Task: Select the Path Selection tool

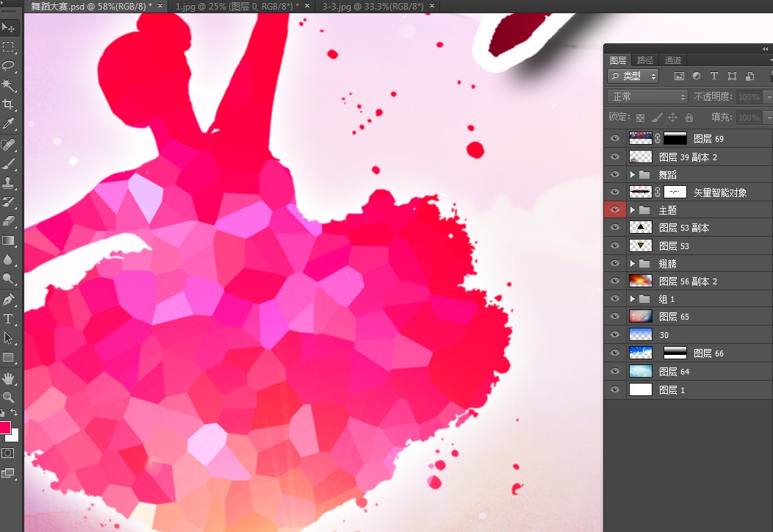Action: coord(8,338)
